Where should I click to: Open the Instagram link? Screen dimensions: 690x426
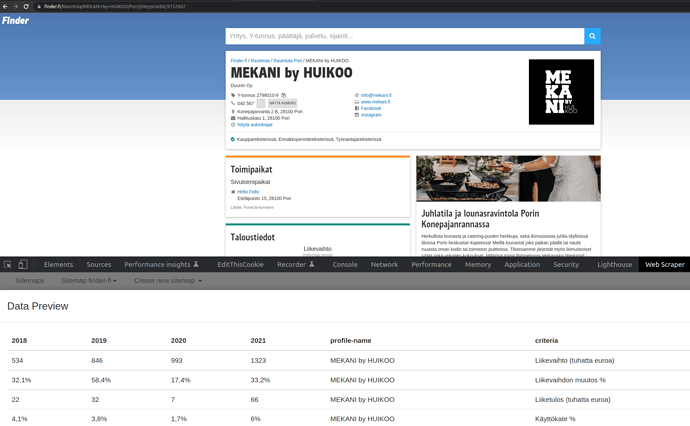point(371,115)
